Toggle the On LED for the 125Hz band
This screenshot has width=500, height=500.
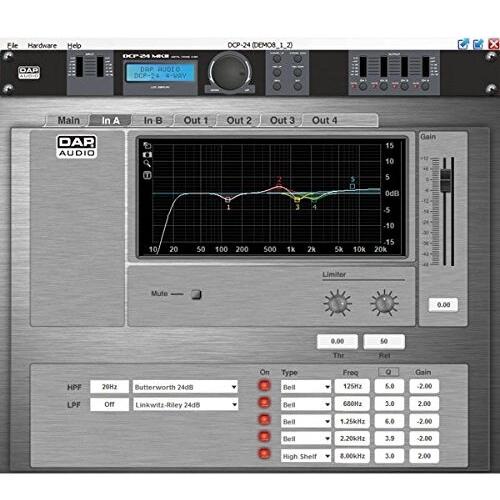[x=264, y=386]
